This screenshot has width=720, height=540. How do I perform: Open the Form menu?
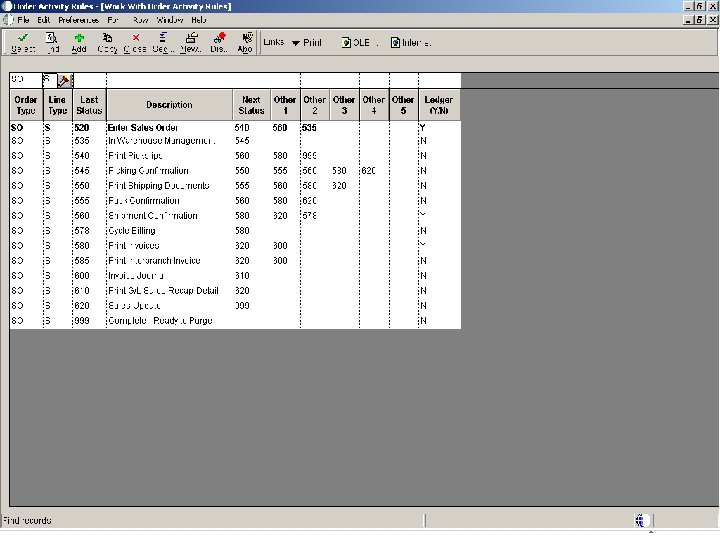pyautogui.click(x=113, y=20)
